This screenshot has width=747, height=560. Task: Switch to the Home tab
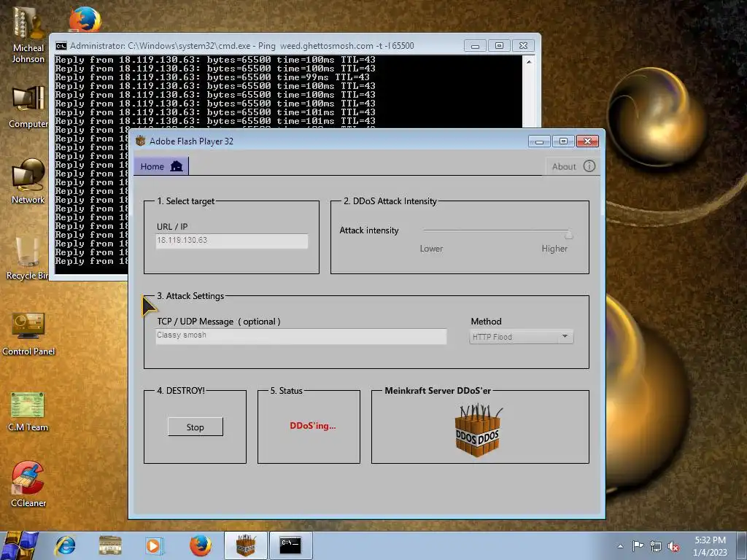tap(161, 166)
